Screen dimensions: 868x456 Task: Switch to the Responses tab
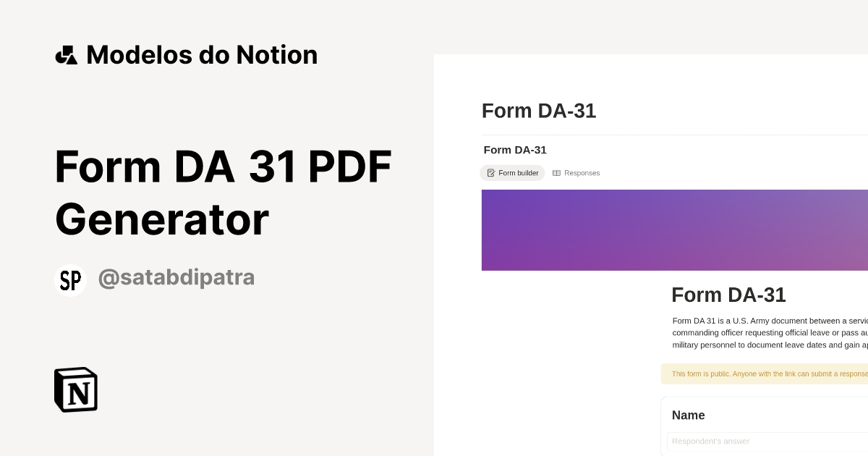[x=576, y=172]
